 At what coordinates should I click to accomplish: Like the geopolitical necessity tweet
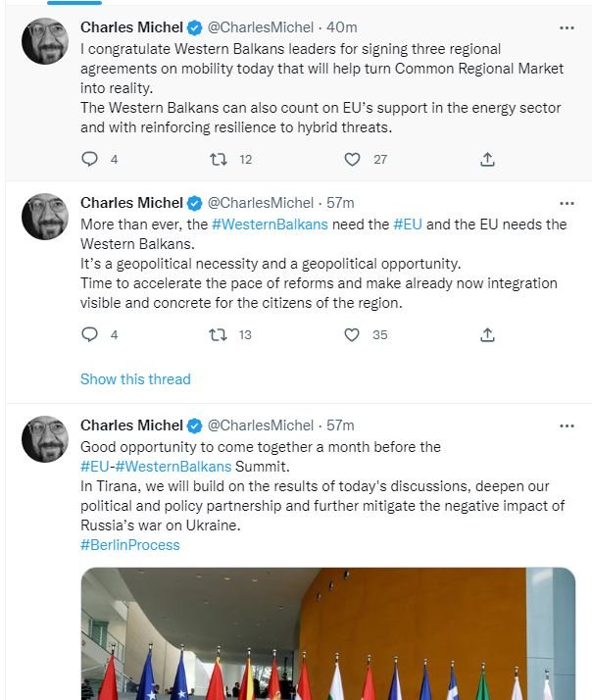pos(353,334)
